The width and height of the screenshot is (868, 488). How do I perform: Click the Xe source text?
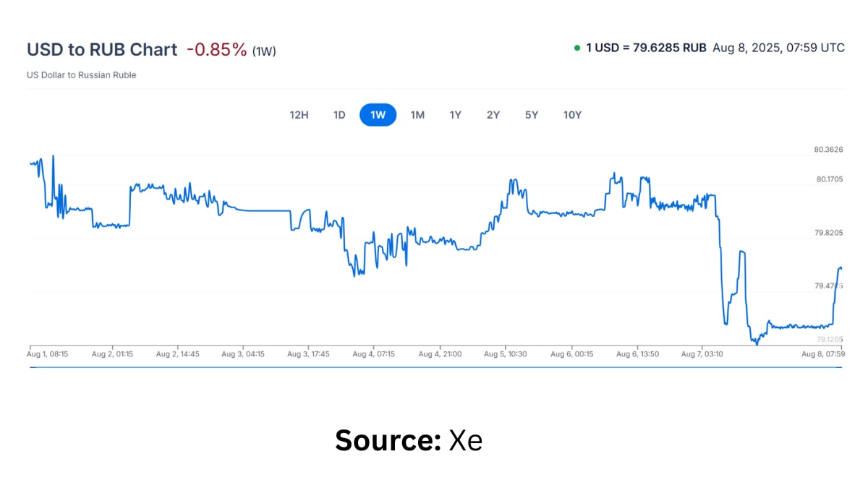pyautogui.click(x=465, y=440)
